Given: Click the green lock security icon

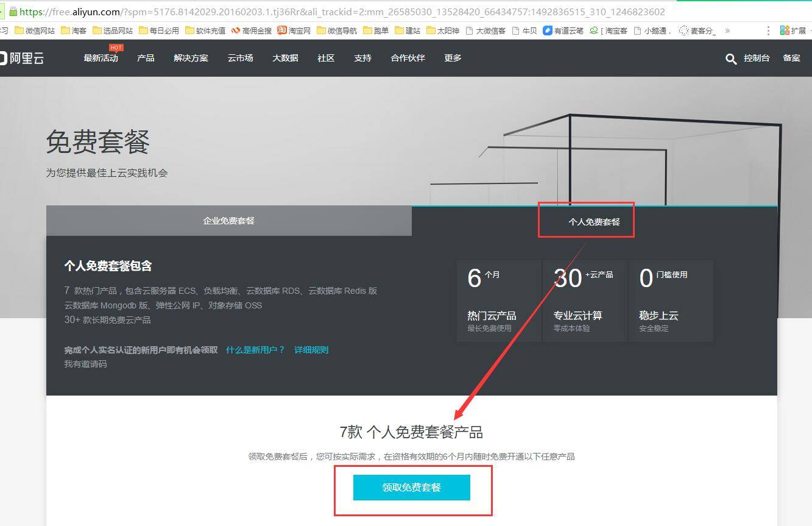Looking at the screenshot, I should [x=13, y=12].
